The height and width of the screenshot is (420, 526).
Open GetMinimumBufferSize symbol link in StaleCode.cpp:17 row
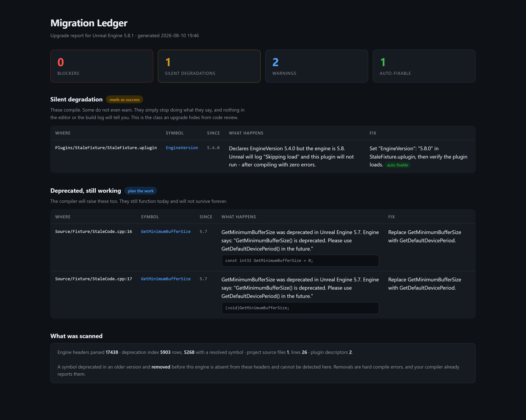point(166,279)
